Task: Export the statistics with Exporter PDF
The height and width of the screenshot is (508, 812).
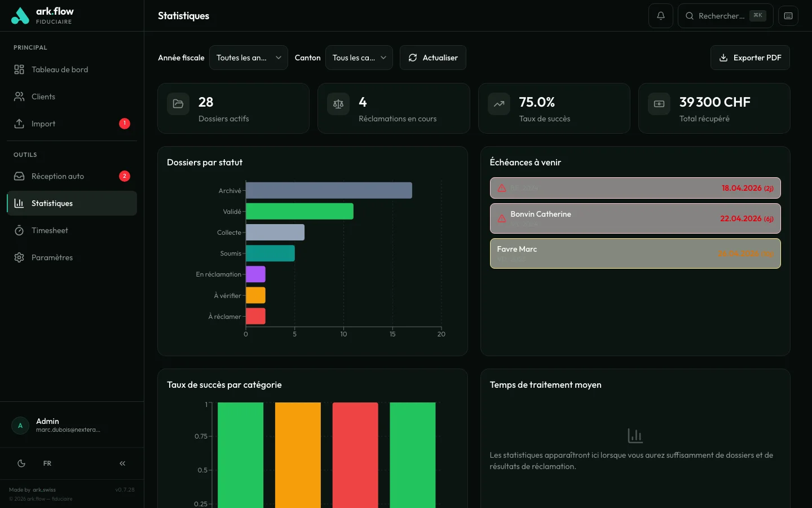Action: pos(750,58)
